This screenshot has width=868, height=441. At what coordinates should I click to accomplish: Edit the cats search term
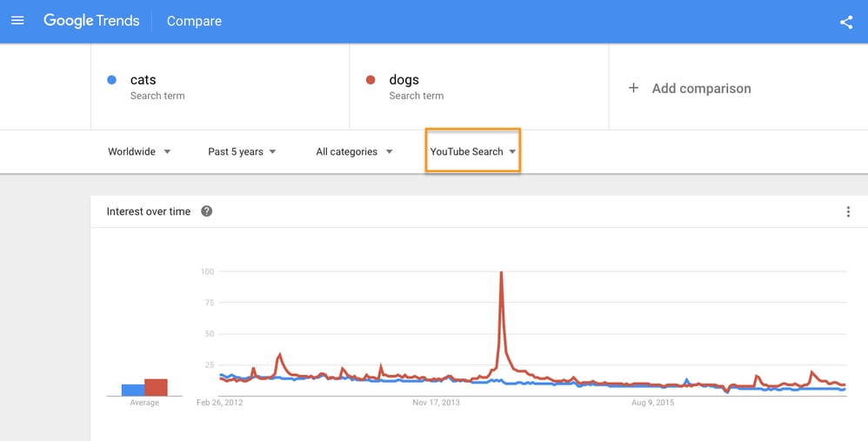[144, 80]
